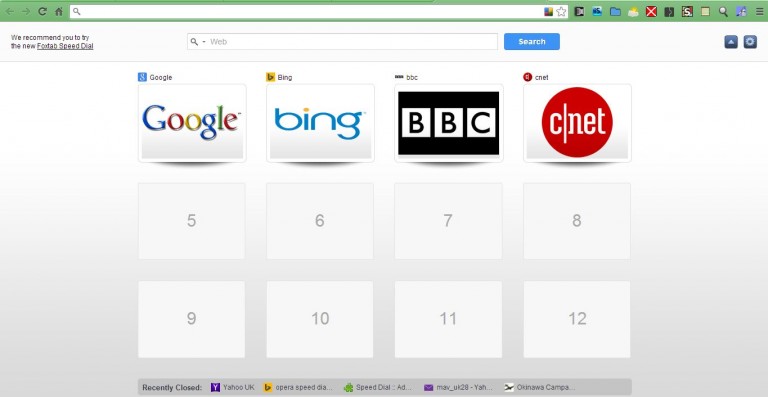Focus the Web search input field
The width and height of the screenshot is (768, 397).
pyautogui.click(x=352, y=42)
